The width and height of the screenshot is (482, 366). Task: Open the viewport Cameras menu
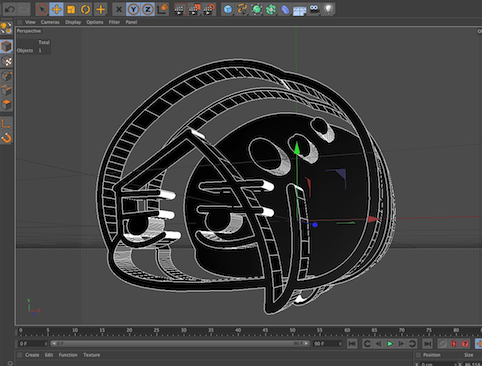tap(50, 22)
